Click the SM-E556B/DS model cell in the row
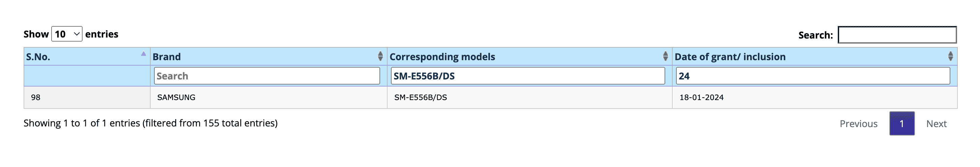This screenshot has height=167, width=980. coord(420,98)
